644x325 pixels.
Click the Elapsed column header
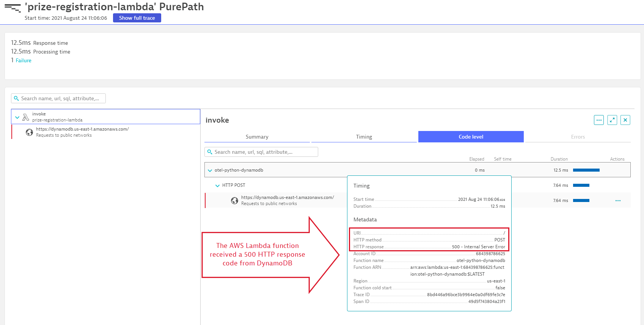click(x=477, y=159)
